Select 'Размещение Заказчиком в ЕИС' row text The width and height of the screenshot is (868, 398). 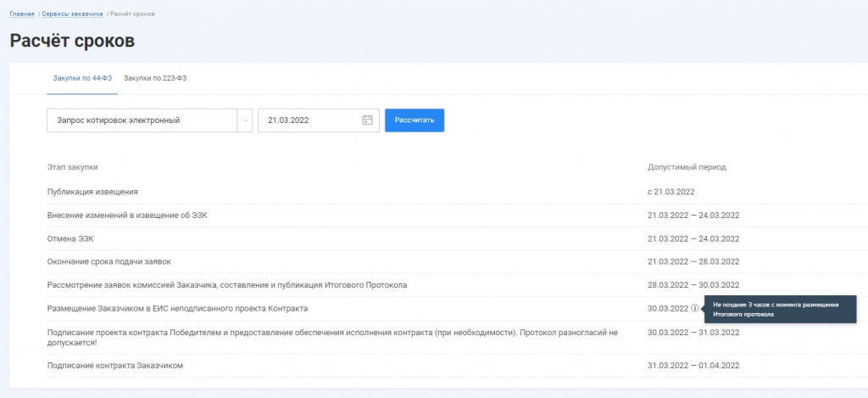click(x=177, y=308)
